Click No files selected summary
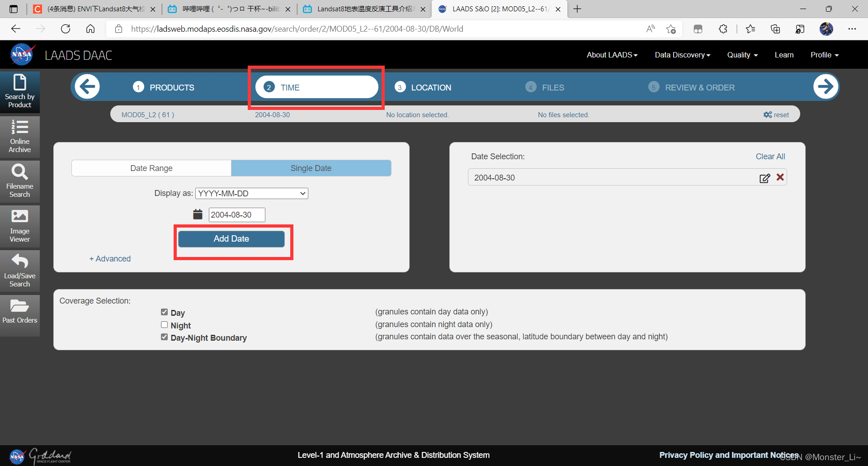This screenshot has height=466, width=868. click(564, 115)
